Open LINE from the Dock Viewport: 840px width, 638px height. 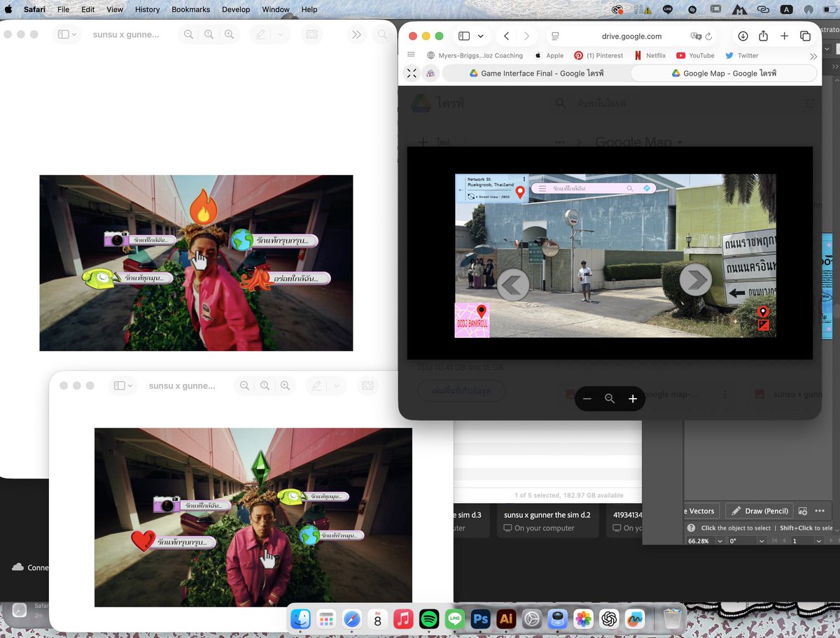(455, 618)
